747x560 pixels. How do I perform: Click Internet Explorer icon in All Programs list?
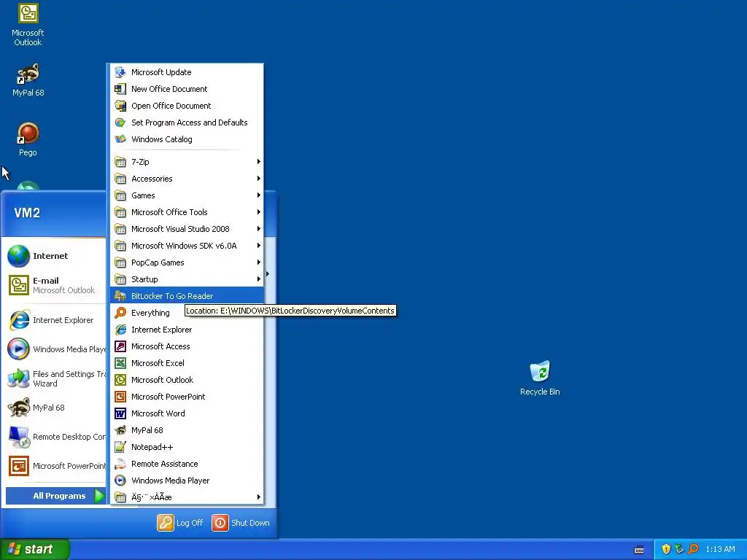120,330
